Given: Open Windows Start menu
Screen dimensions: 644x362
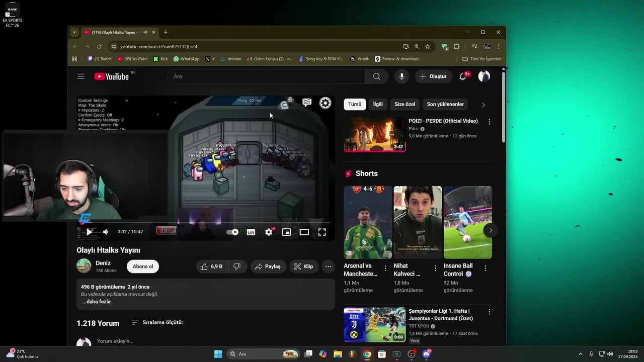Looking at the screenshot, I should click(218, 354).
